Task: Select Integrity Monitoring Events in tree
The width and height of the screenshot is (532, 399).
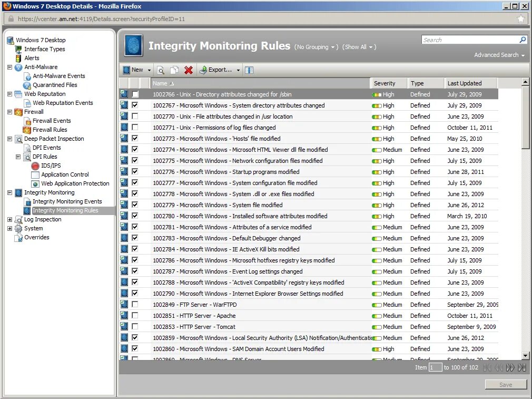Action: (x=67, y=202)
